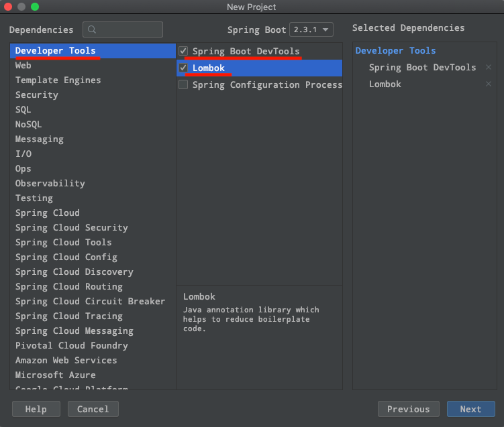This screenshot has height=427, width=504.
Task: Select the Spring Cloud Config category
Action: (93, 257)
